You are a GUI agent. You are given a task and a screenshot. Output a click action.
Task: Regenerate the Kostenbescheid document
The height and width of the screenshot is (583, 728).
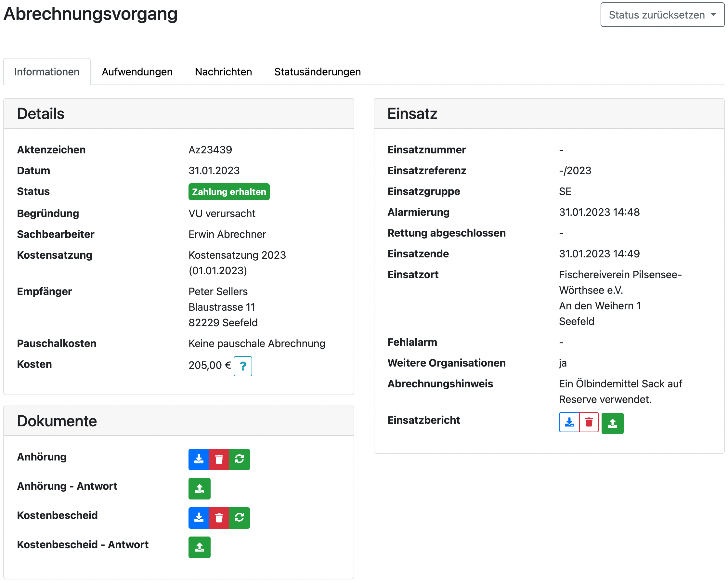point(240,518)
